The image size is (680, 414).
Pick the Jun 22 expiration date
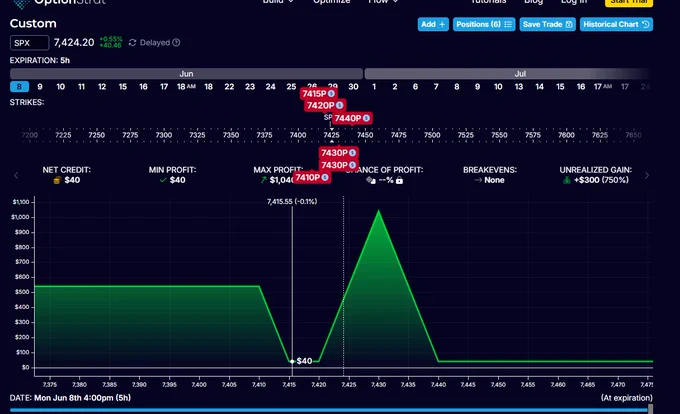point(229,87)
